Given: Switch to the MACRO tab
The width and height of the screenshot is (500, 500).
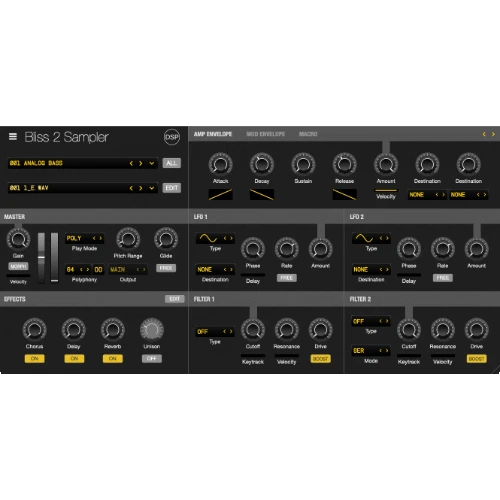Looking at the screenshot, I should coord(308,134).
